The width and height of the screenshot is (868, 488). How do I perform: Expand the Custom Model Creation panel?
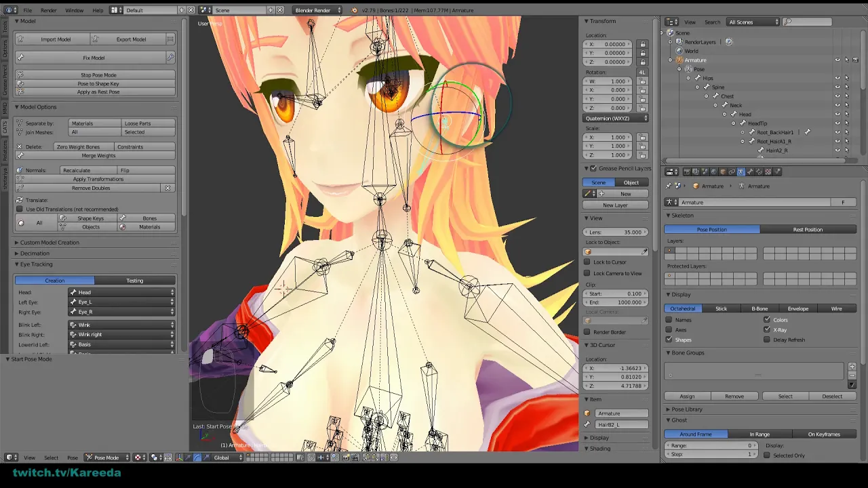pyautogui.click(x=49, y=242)
